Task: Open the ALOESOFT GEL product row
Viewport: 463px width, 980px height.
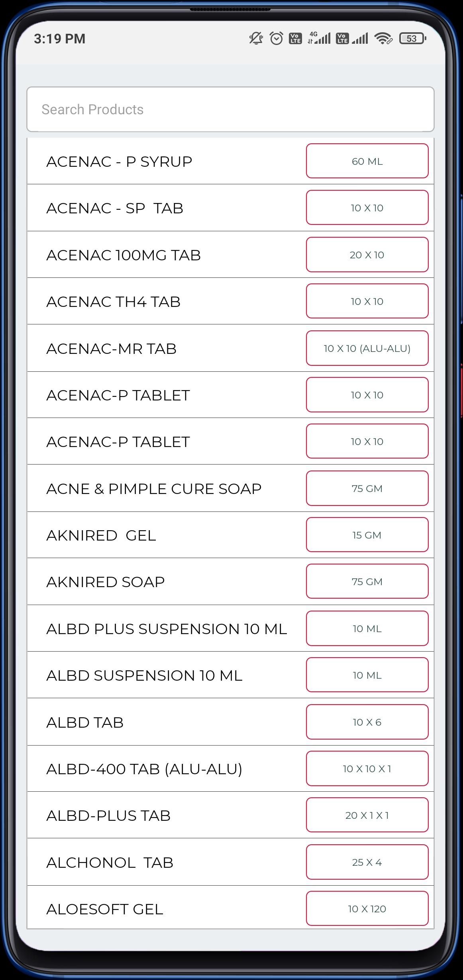Action: pyautogui.click(x=105, y=909)
